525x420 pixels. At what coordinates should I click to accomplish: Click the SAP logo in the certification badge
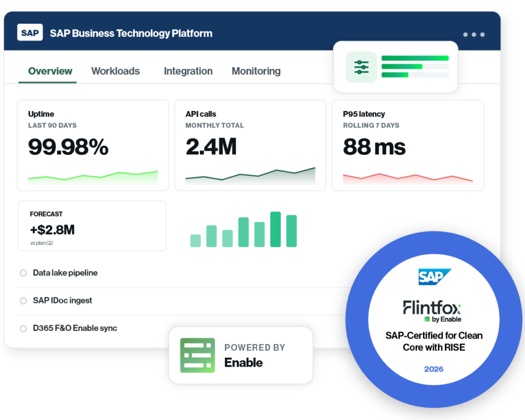435,277
